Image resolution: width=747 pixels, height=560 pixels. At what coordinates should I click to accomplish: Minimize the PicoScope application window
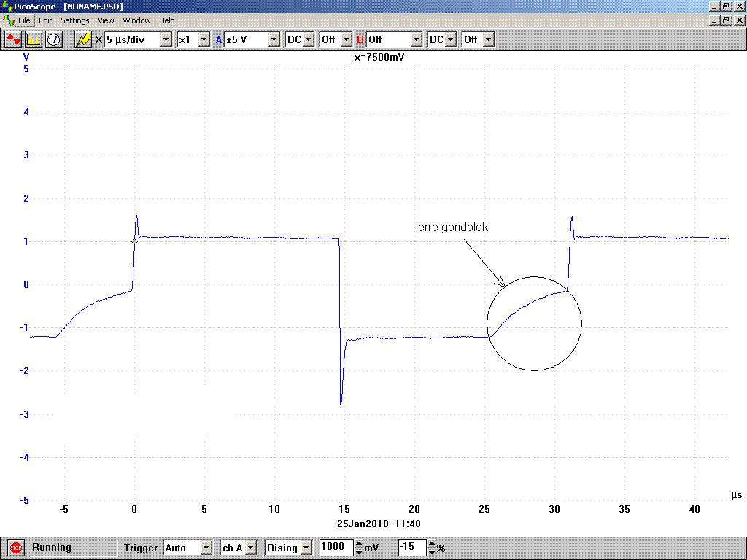(x=715, y=6)
